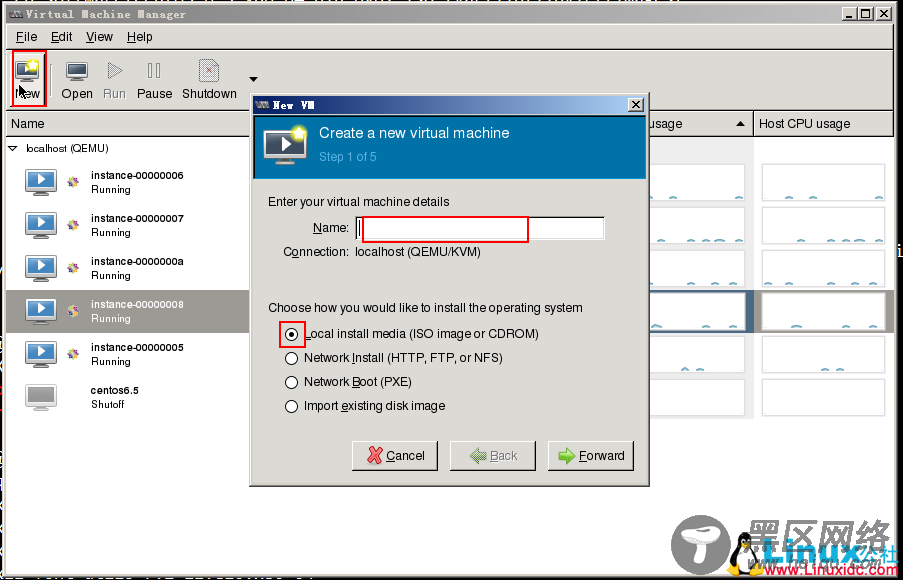Click the monitor icon of instance-00000005
This screenshot has height=580, width=903.
tap(41, 354)
